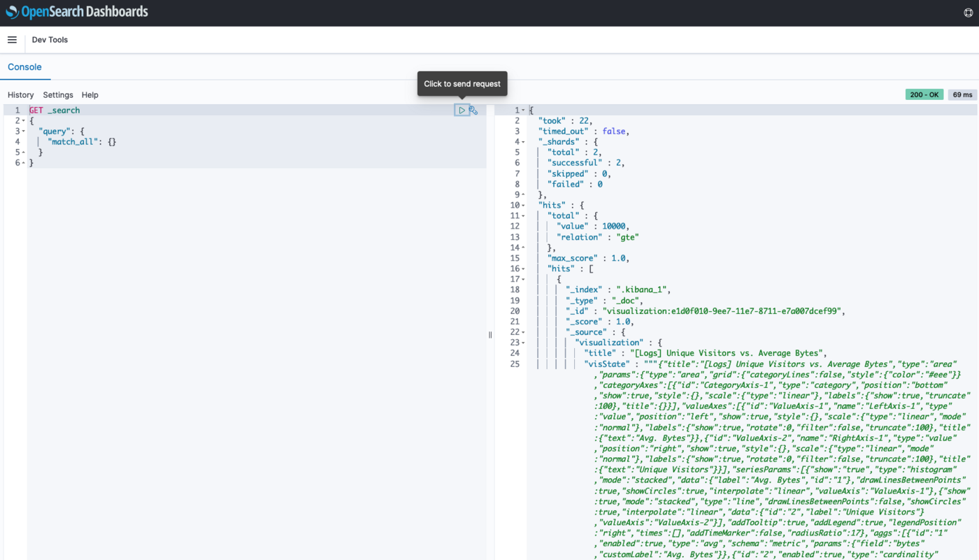The image size is (979, 560).
Task: Click the Click to send request tooltip
Action: point(462,83)
